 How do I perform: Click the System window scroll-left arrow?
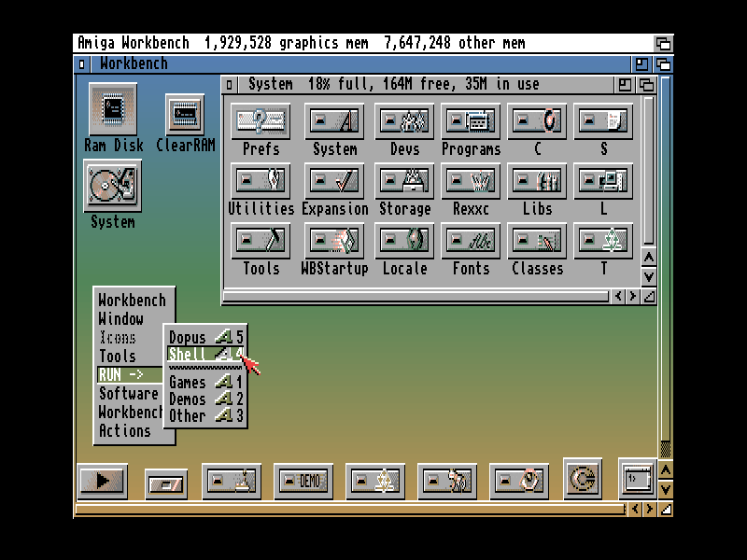pyautogui.click(x=618, y=296)
